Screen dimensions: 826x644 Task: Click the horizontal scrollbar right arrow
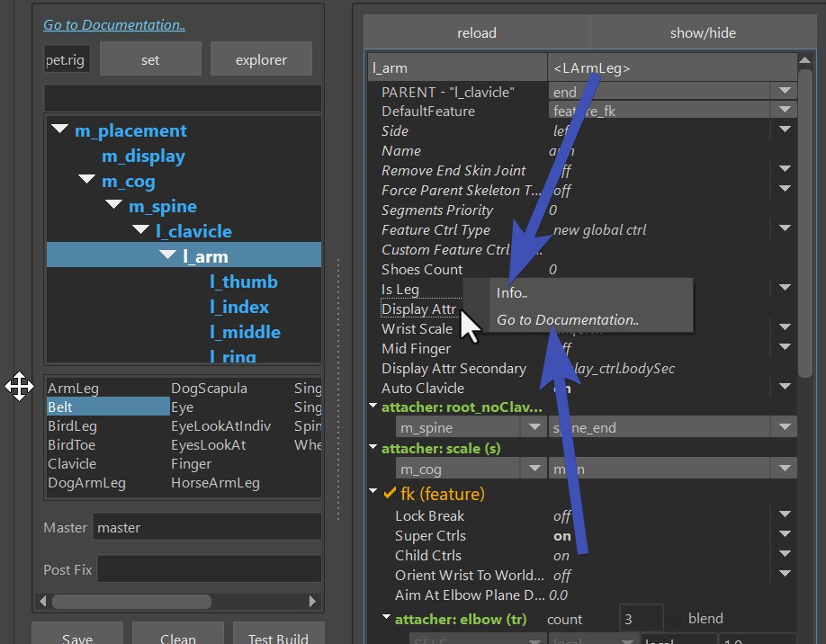pyautogui.click(x=312, y=601)
